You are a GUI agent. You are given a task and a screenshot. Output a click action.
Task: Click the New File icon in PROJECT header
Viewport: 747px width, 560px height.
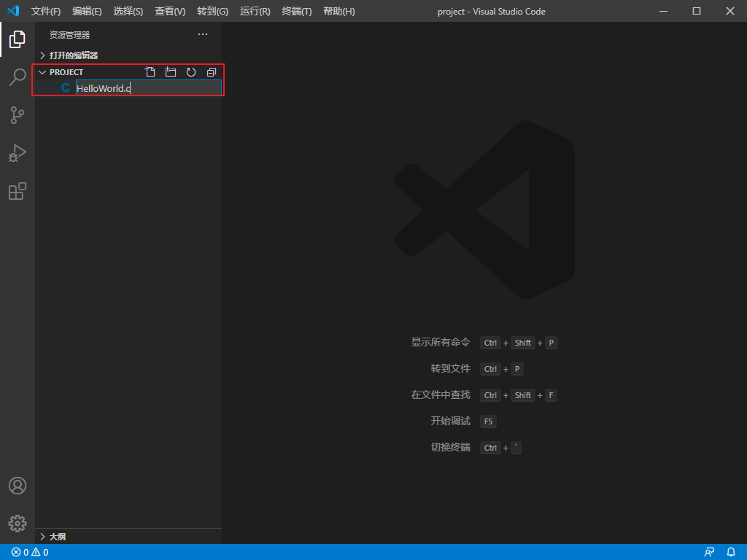pos(150,72)
